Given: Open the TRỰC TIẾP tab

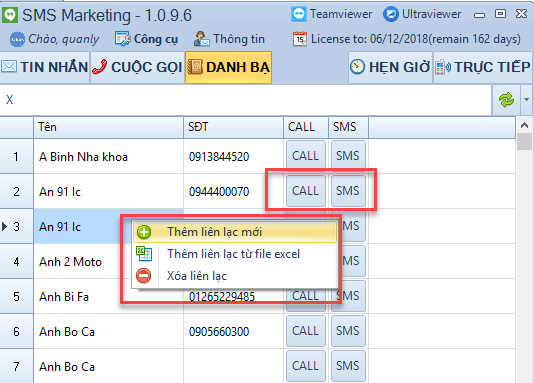Looking at the screenshot, I should point(483,67).
